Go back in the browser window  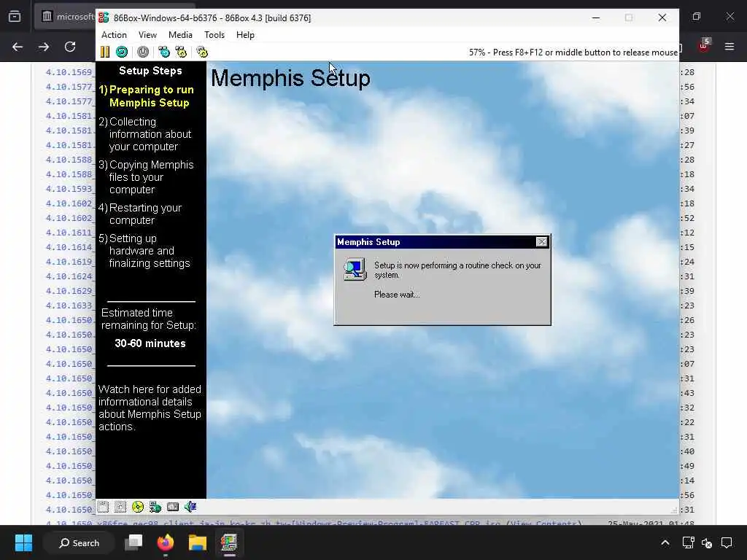pos(18,47)
